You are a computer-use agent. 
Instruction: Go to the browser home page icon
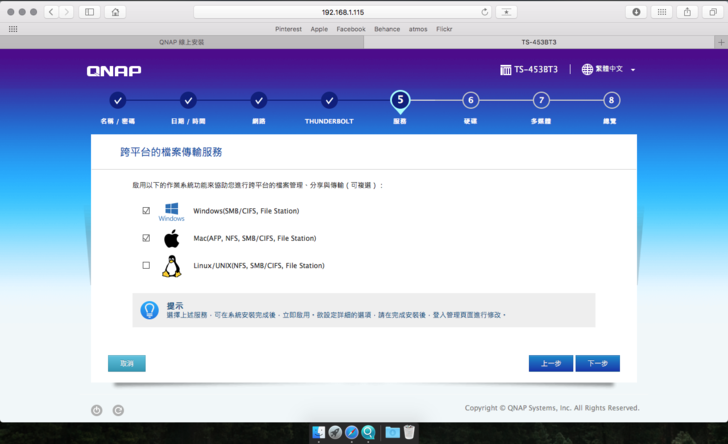[115, 11]
